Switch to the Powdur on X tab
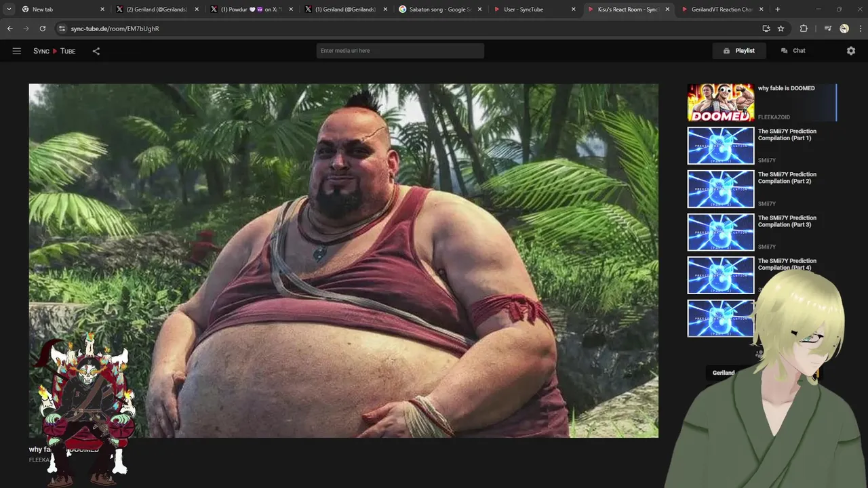The height and width of the screenshot is (488, 868). [252, 9]
